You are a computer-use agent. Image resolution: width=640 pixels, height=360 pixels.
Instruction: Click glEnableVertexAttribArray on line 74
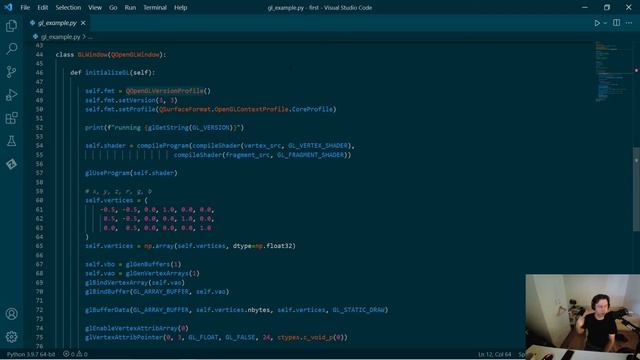pyautogui.click(x=131, y=328)
